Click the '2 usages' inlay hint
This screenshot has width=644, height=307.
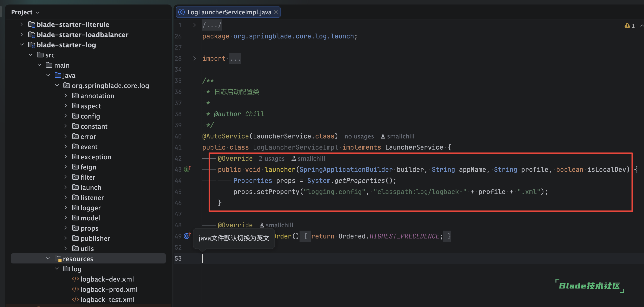tap(272, 159)
